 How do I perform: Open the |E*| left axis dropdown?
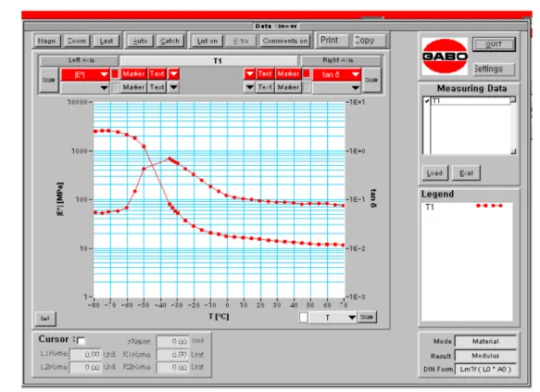(85, 74)
